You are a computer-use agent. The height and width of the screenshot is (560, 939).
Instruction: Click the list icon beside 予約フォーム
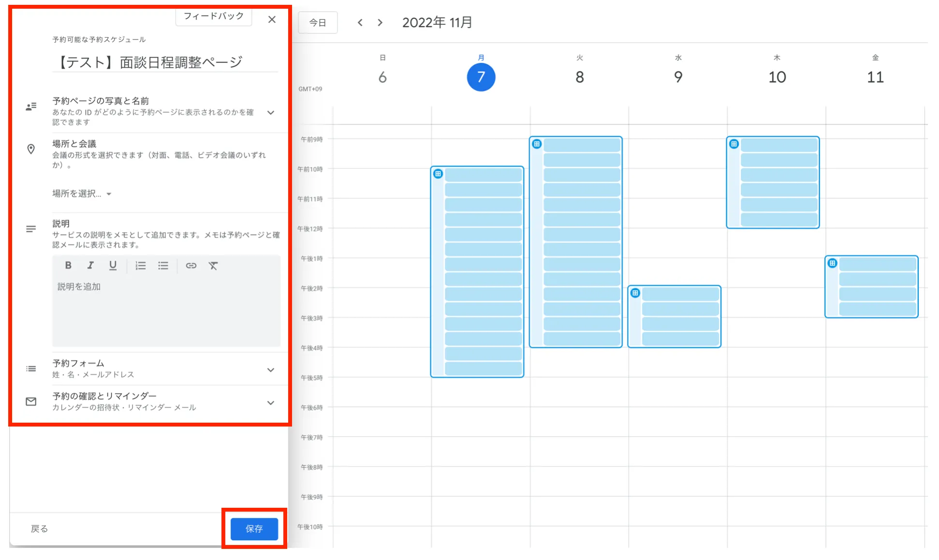pyautogui.click(x=31, y=368)
